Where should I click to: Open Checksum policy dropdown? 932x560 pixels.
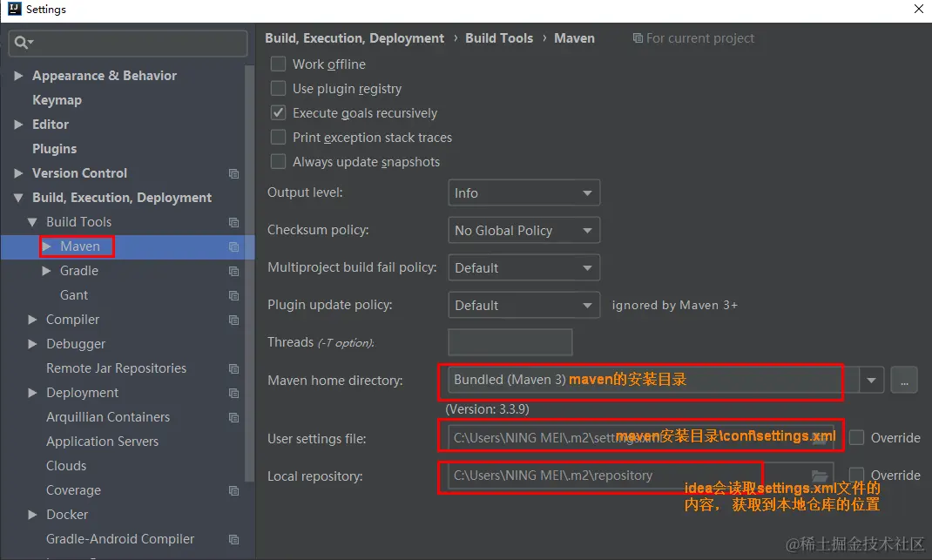tap(523, 230)
